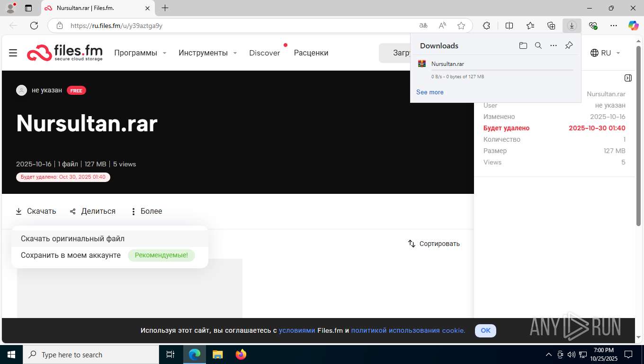The width and height of the screenshot is (644, 364).
Task: Open the Более options menu
Action: [x=147, y=211]
